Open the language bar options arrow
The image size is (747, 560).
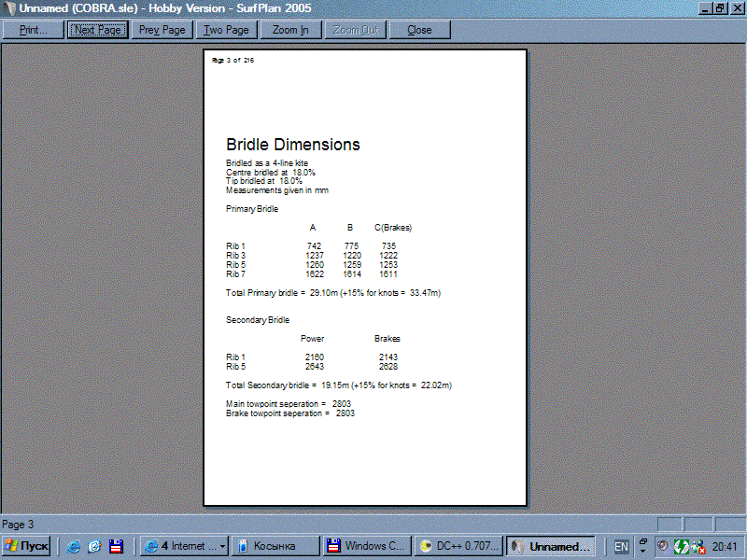coord(643,546)
